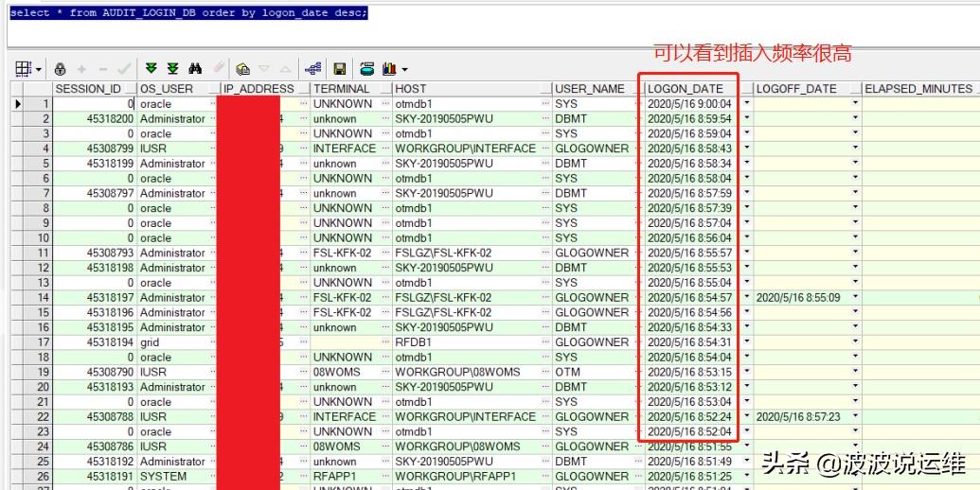The height and width of the screenshot is (490, 980).
Task: Open date dropdown for 2020/5/16 8:56:04
Action: pos(746,237)
